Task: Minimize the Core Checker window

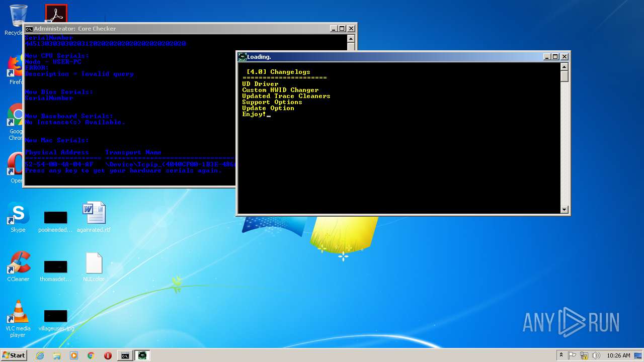Action: 334,29
